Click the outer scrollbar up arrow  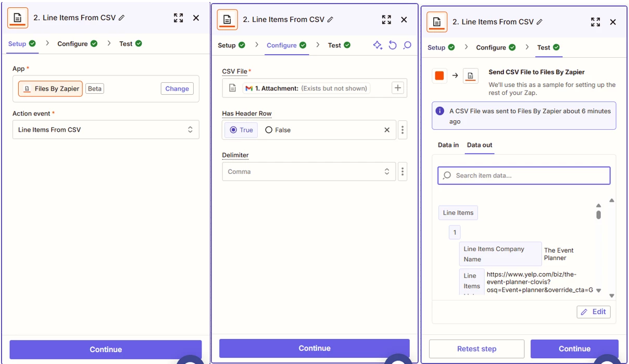click(x=612, y=200)
